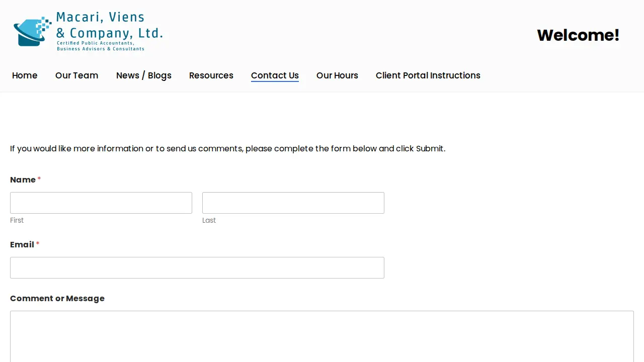Click the Welcome! heading text

(x=578, y=35)
